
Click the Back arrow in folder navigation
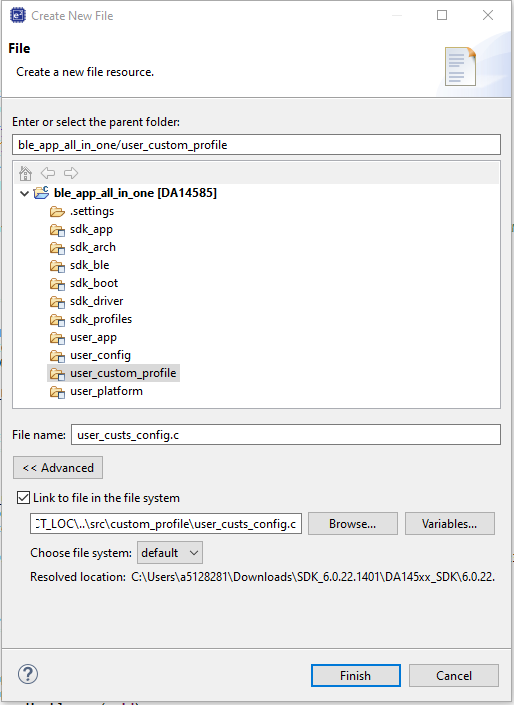[x=48, y=173]
